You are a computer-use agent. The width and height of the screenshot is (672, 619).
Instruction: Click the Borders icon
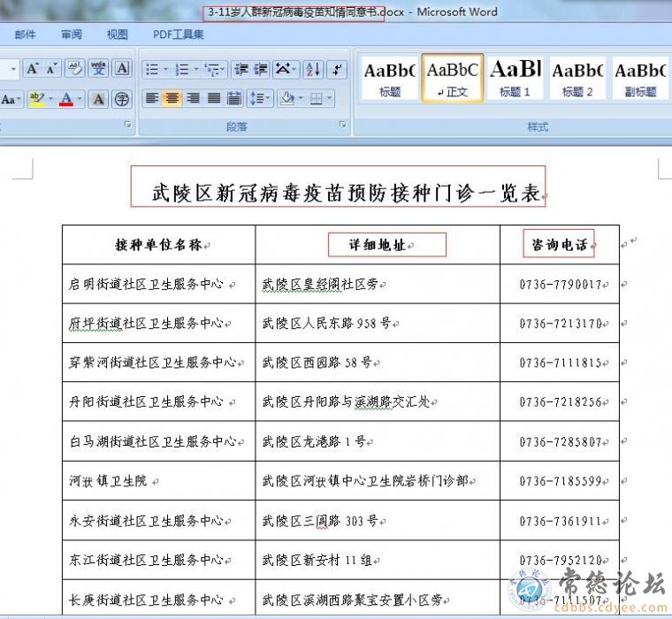pos(316,98)
